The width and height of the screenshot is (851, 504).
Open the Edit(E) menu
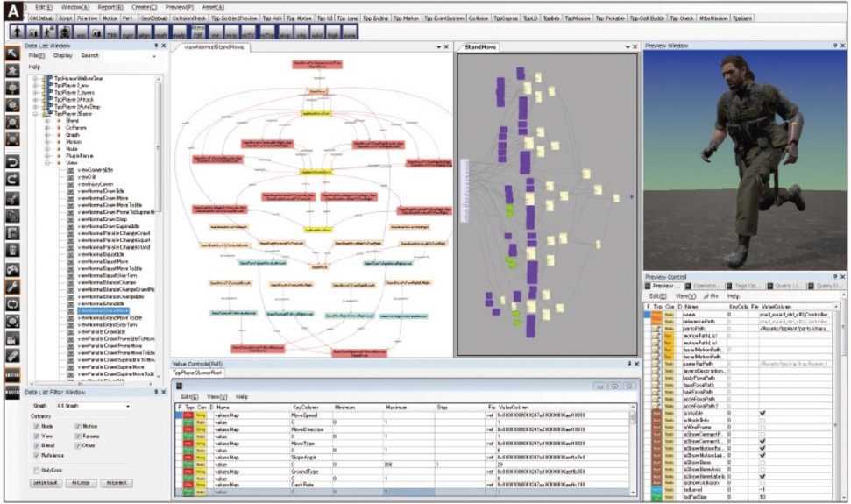(x=44, y=7)
